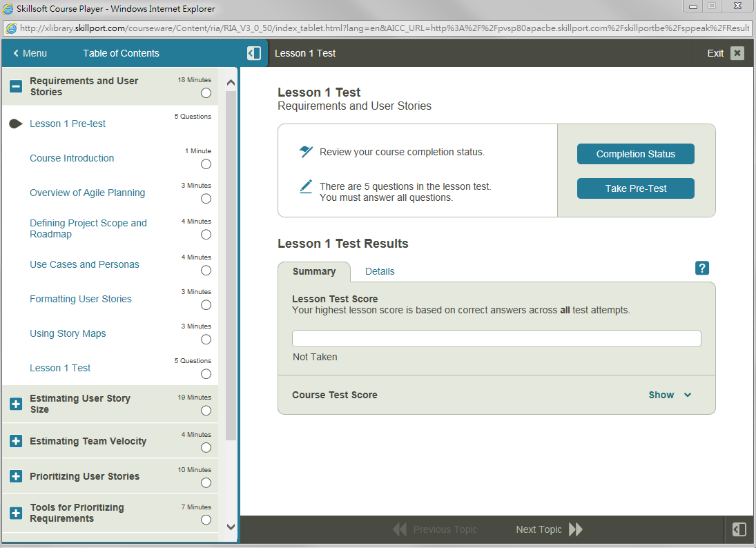Image resolution: width=756 pixels, height=548 pixels.
Task: Click status circle for Lesson 1 Test
Action: pyautogui.click(x=206, y=374)
